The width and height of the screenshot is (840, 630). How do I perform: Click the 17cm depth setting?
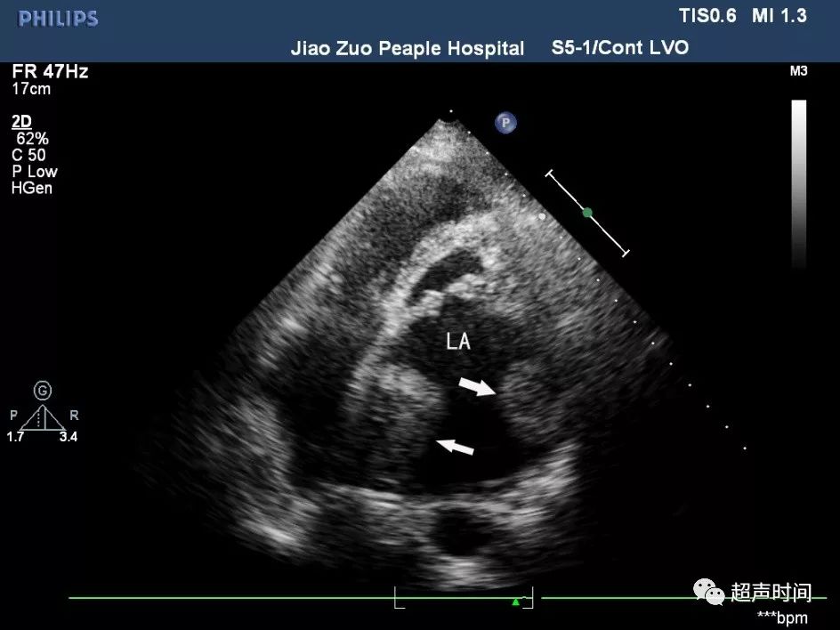(32, 89)
